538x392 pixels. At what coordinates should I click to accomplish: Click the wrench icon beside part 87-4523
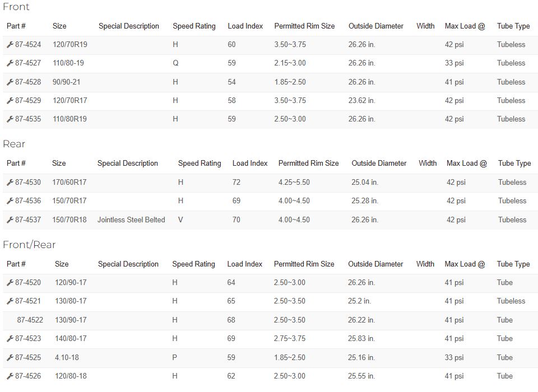10,339
